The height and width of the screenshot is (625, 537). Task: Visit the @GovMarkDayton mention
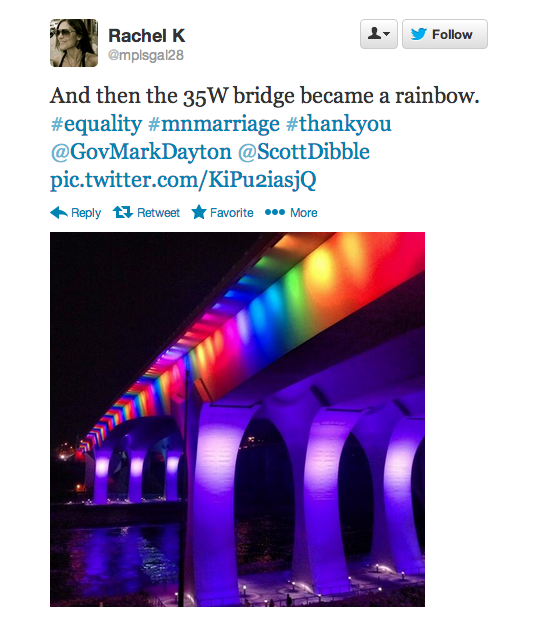pos(141,151)
